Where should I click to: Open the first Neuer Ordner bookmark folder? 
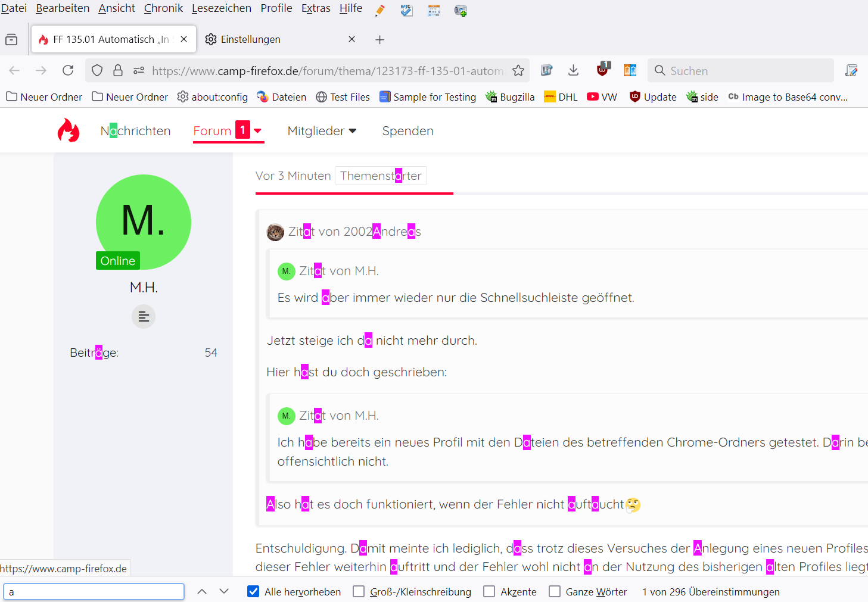44,96
